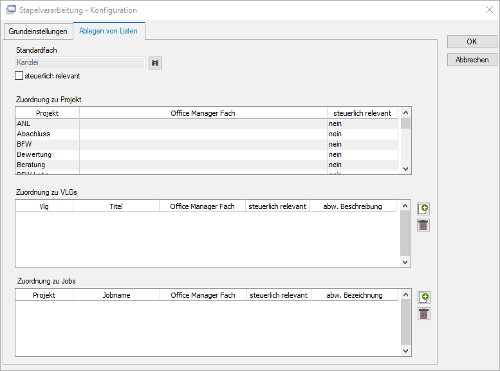This screenshot has width=500, height=371.
Task: Click nein value in BFW row
Action: (335, 144)
